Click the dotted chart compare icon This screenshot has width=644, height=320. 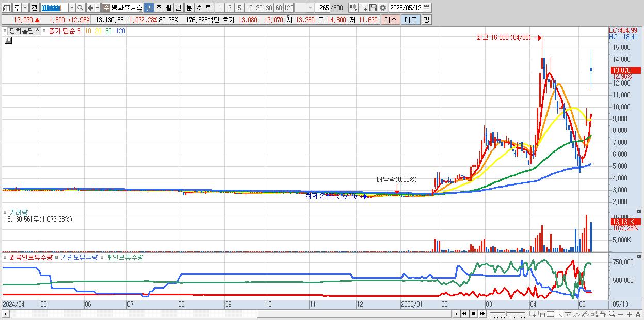550,314
